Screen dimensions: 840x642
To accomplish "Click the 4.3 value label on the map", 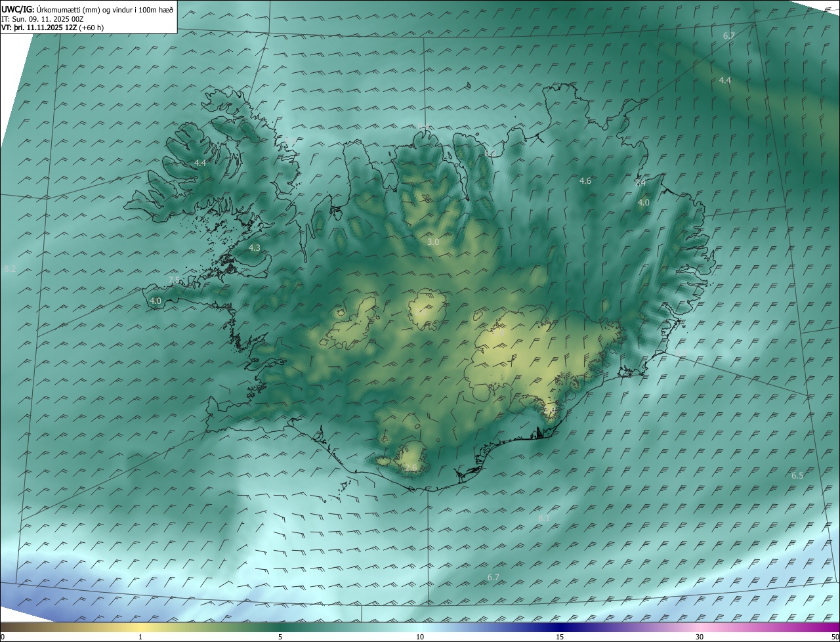I will pyautogui.click(x=255, y=248).
